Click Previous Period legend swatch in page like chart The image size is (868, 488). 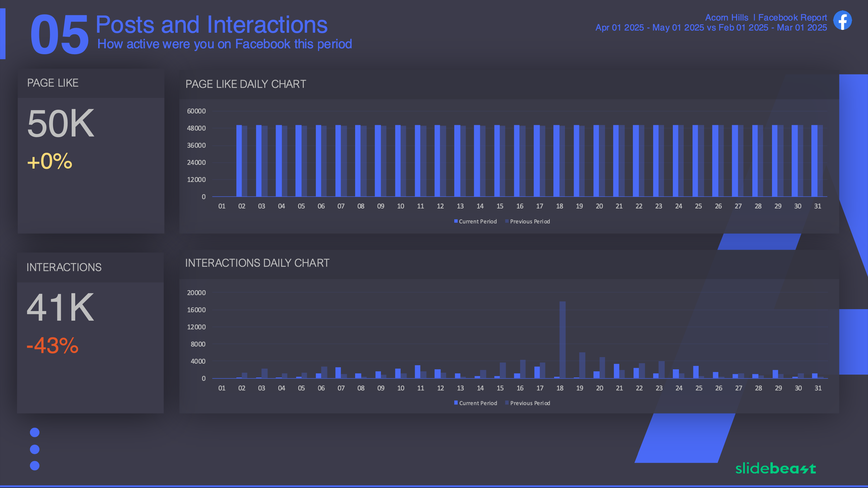(507, 221)
